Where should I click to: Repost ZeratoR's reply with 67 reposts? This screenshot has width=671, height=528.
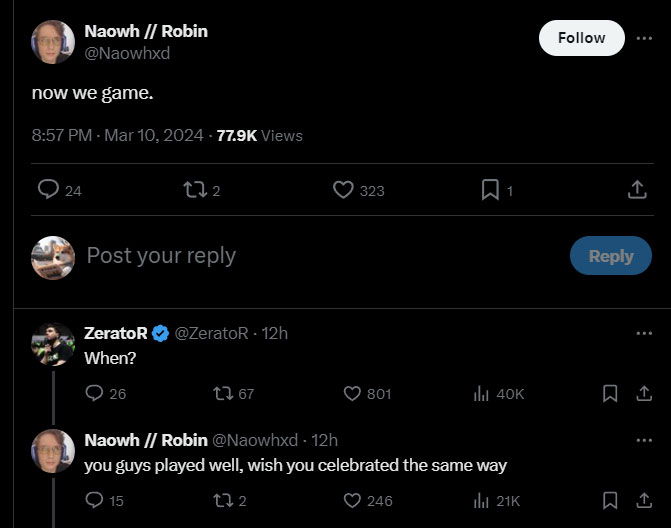point(224,394)
